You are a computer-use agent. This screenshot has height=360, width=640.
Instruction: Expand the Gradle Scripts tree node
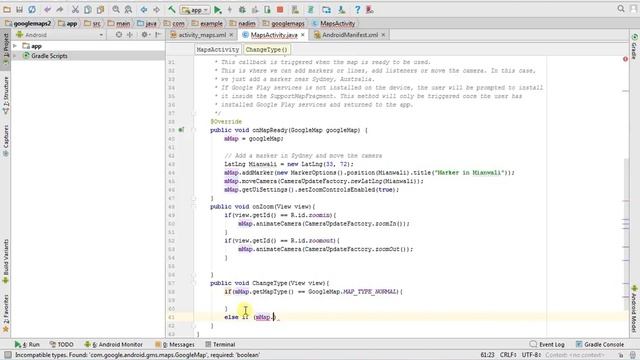click(15, 56)
